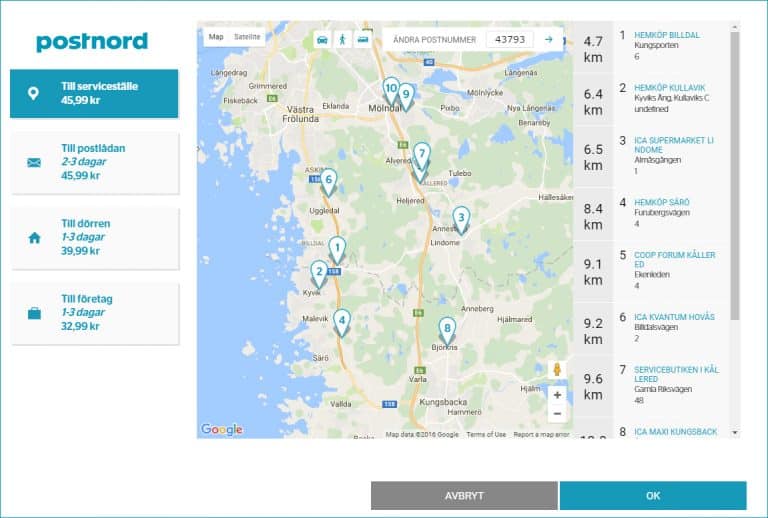The height and width of the screenshot is (518, 768).
Task: Click the AVBRYT button
Action: pyautogui.click(x=464, y=496)
